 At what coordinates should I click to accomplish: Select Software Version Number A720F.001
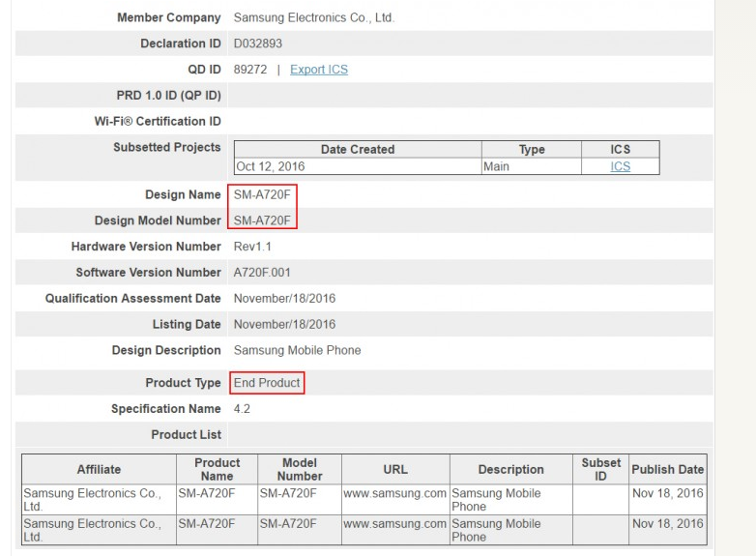[262, 273]
